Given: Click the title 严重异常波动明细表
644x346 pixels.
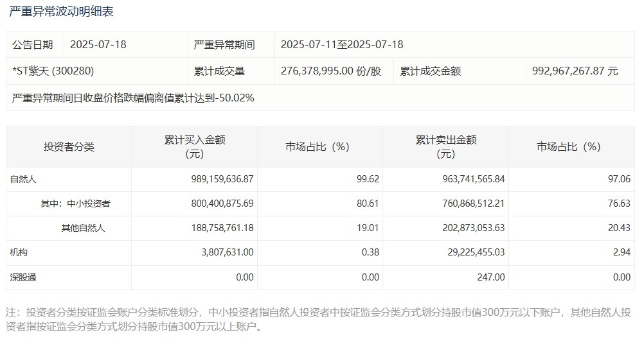Looking at the screenshot, I should (61, 12).
